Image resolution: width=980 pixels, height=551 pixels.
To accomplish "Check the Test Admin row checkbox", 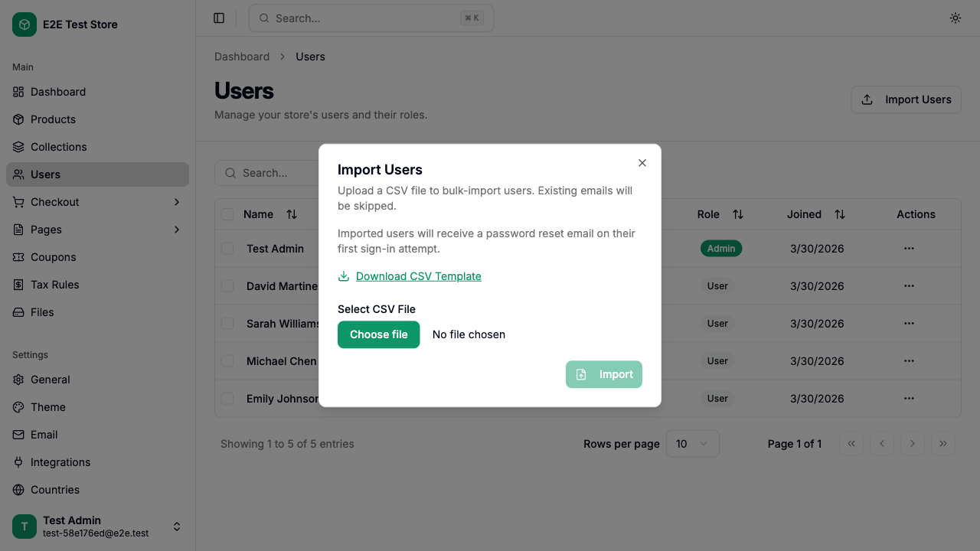I will coord(227,249).
